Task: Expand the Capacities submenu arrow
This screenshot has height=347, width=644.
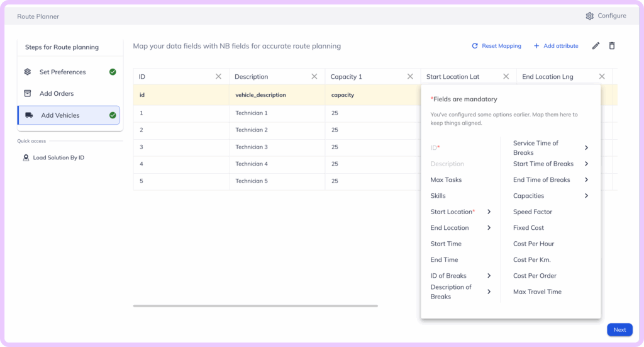Action: (x=586, y=196)
